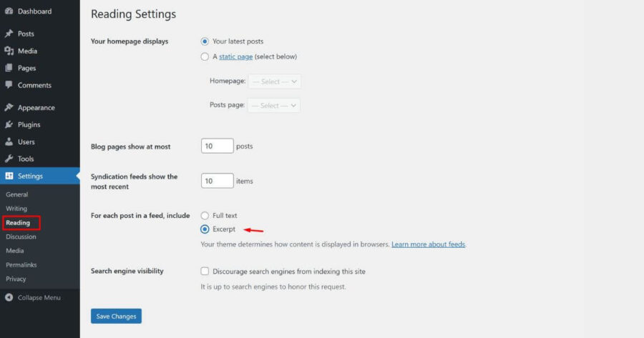The image size is (644, 338).
Task: Click the Plugins plug icon
Action: tap(9, 125)
